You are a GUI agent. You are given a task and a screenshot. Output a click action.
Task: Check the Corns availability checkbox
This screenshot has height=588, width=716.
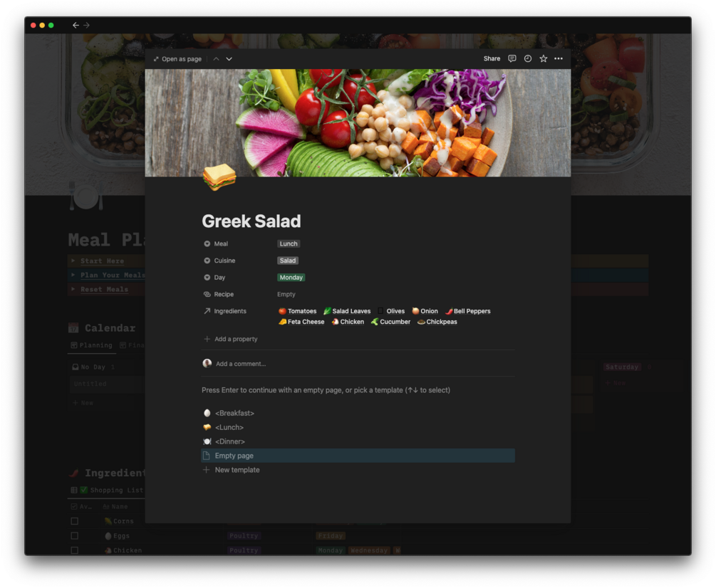click(x=74, y=521)
